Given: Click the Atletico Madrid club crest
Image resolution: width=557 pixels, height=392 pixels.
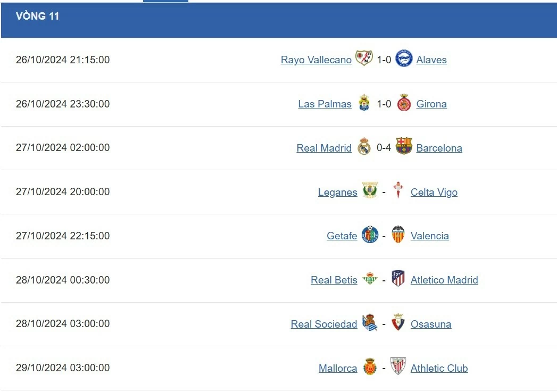Looking at the screenshot, I should (x=398, y=279).
